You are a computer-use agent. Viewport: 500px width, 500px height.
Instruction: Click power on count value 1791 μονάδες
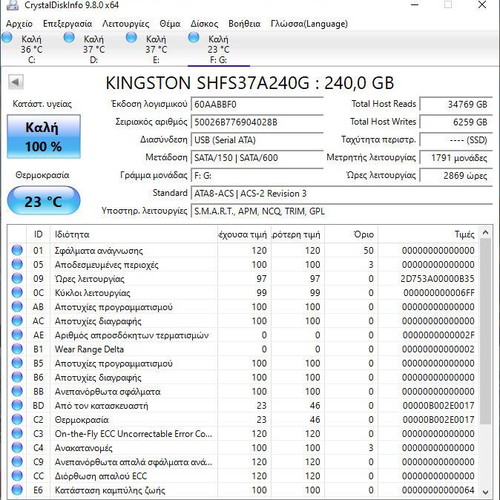pos(456,157)
